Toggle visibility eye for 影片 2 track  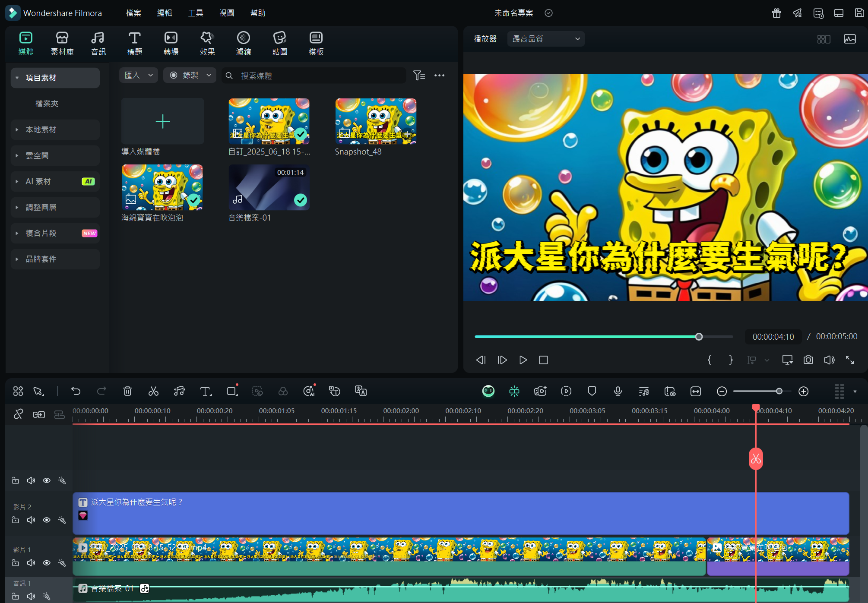(47, 520)
